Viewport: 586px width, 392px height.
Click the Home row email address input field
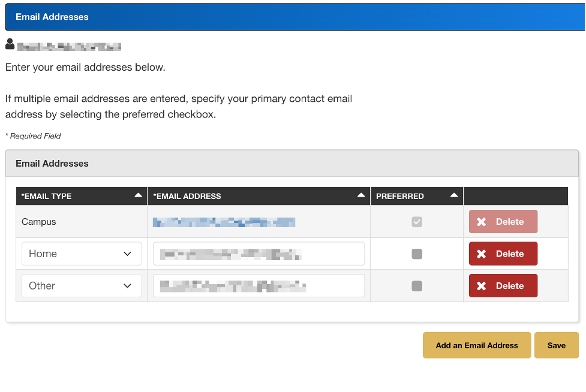point(259,254)
